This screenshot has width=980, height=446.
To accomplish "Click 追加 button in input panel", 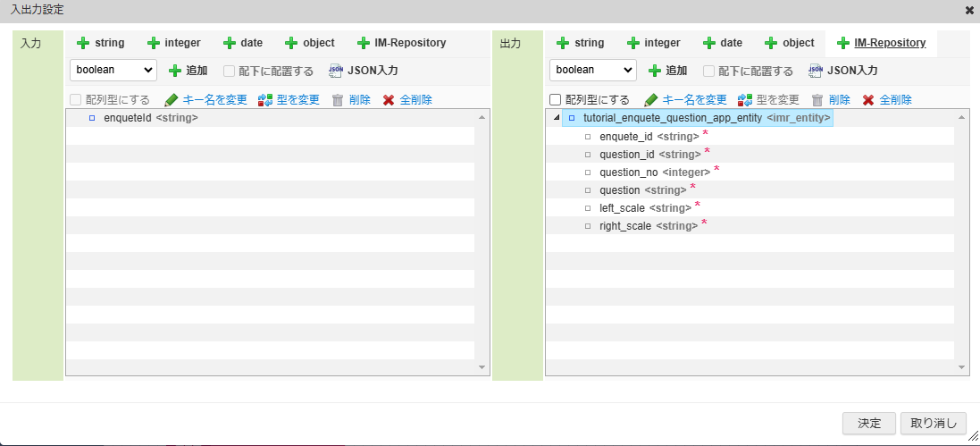I will click(x=188, y=71).
